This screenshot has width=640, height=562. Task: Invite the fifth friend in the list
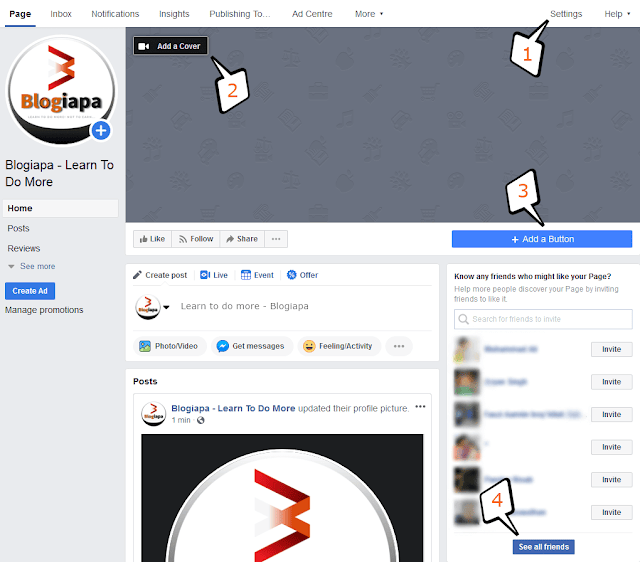point(611,480)
